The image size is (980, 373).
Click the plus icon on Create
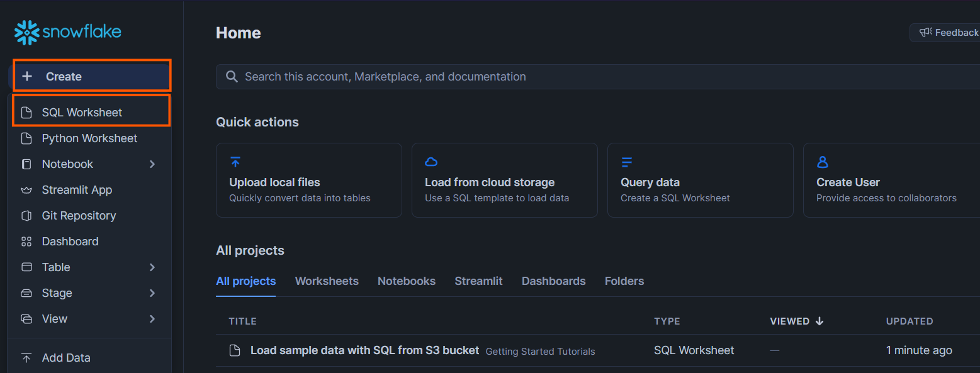click(27, 76)
